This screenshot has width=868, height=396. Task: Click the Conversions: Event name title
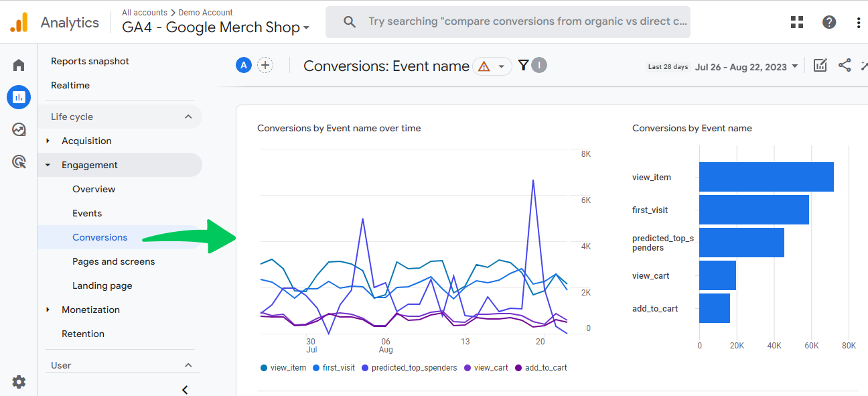[x=386, y=66]
